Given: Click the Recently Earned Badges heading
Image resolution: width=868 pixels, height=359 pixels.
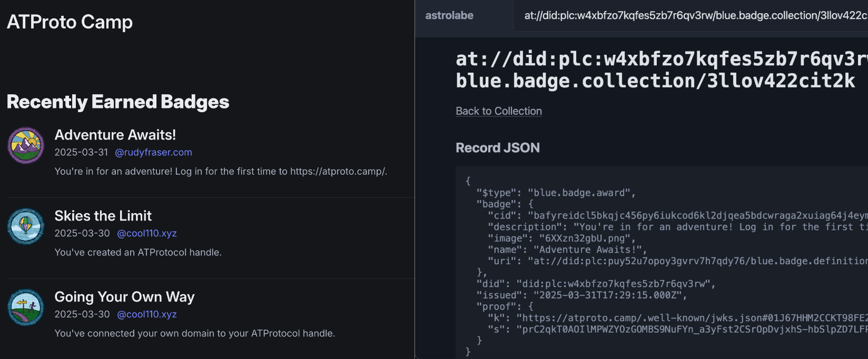Looking at the screenshot, I should click(118, 102).
